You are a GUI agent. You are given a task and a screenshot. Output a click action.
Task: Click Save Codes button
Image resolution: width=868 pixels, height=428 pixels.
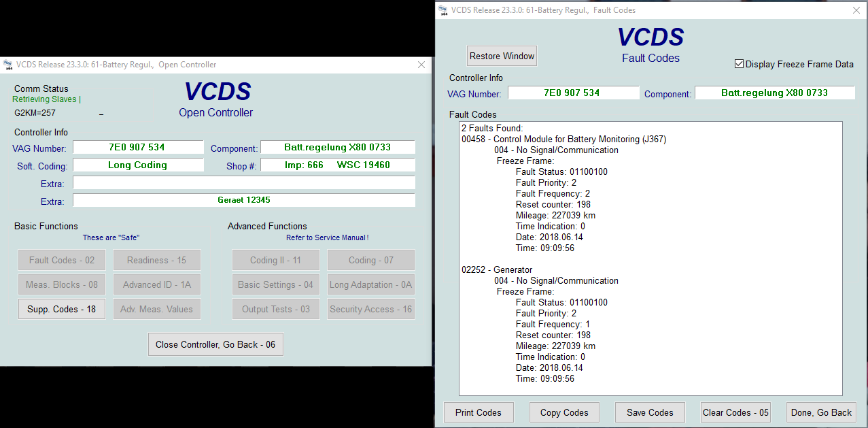(650, 412)
